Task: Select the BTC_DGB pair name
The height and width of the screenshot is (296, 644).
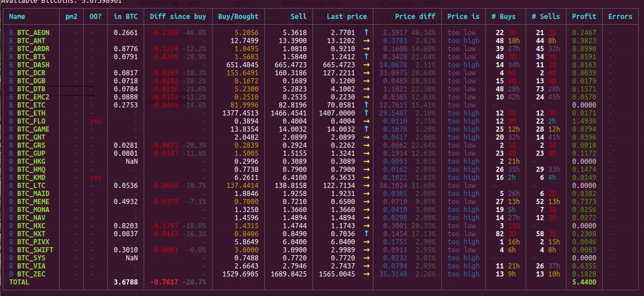Action: (x=31, y=81)
